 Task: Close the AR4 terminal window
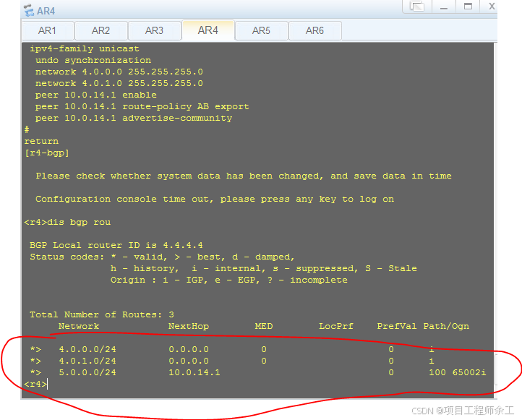coord(492,7)
